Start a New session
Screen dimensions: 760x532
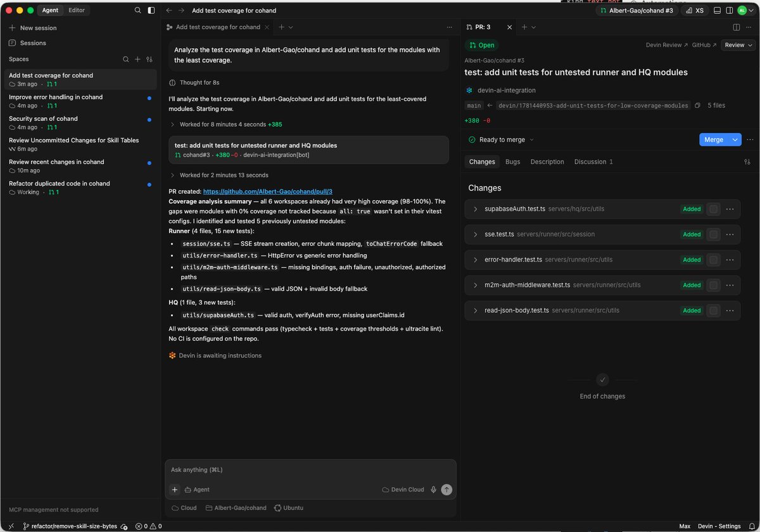coord(33,28)
